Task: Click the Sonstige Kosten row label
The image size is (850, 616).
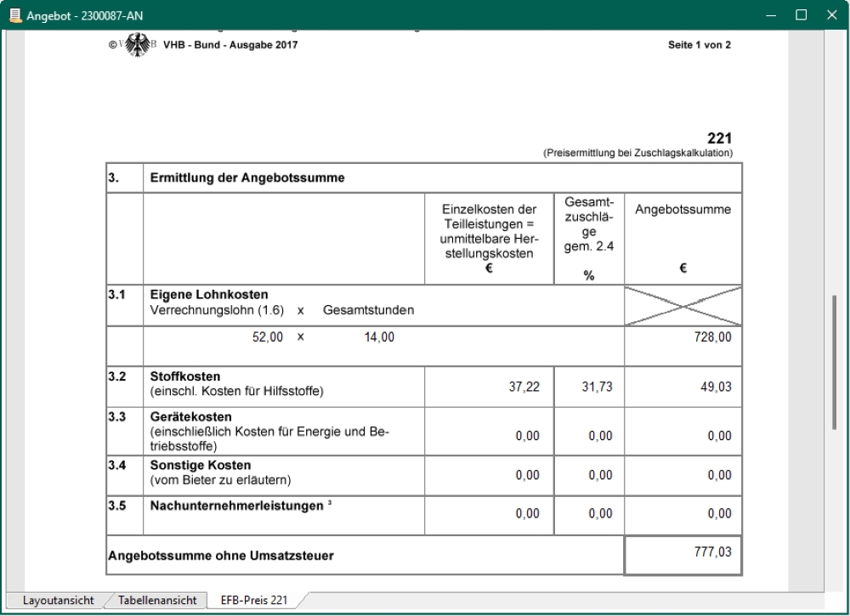Action: click(200, 466)
